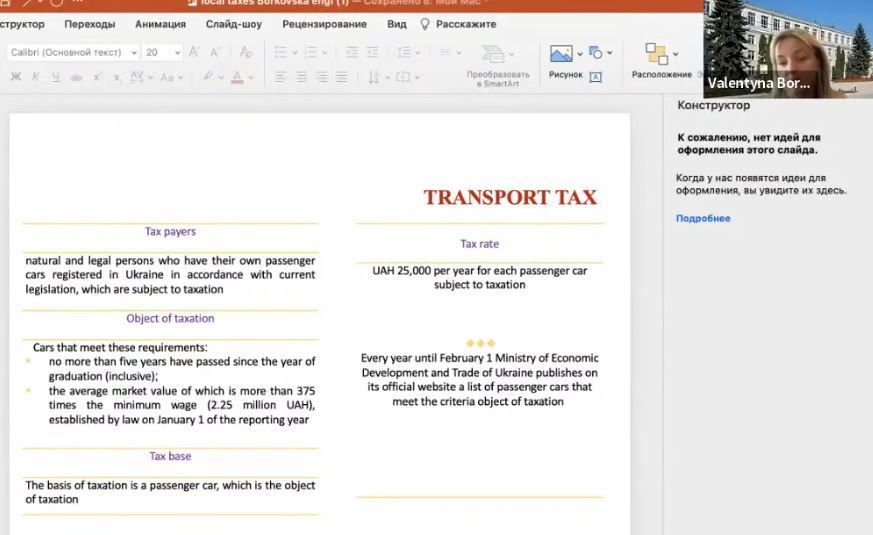Click the Конструктор pane title

click(x=713, y=105)
